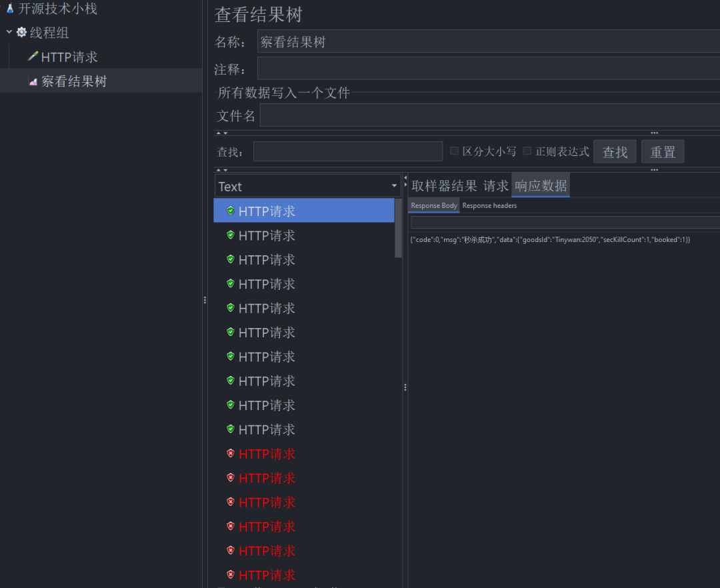Switch to the 取样器结果 tab
The image size is (720, 588).
coord(444,186)
